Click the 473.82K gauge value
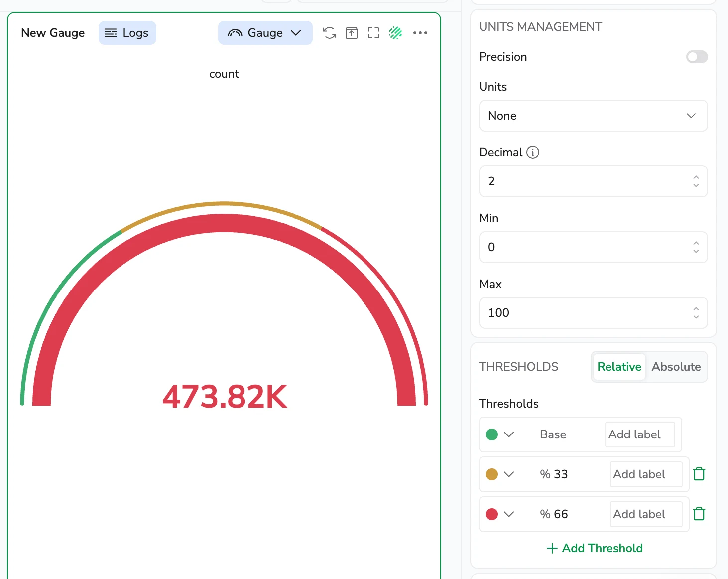The image size is (728, 579). pos(225,397)
